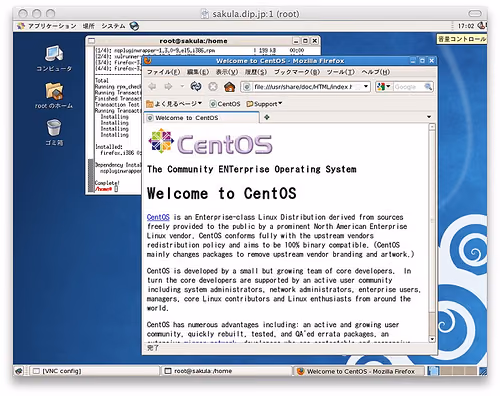This screenshot has width=500, height=396.
Task: Click the site identity icon in URL bar
Action: point(247,87)
